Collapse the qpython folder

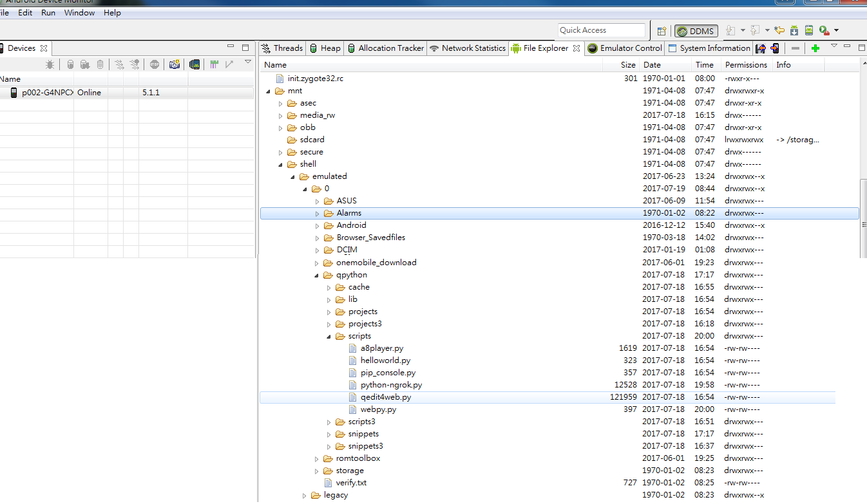(316, 275)
